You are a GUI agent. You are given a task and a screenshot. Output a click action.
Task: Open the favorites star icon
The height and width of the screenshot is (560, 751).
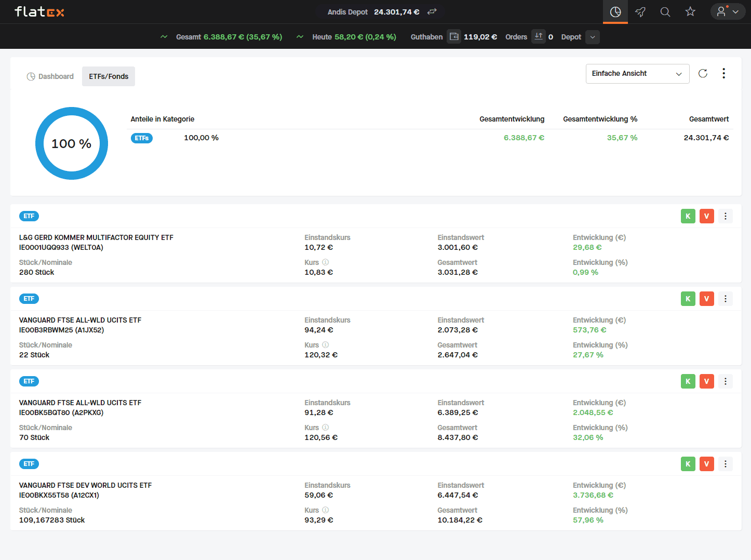click(690, 11)
